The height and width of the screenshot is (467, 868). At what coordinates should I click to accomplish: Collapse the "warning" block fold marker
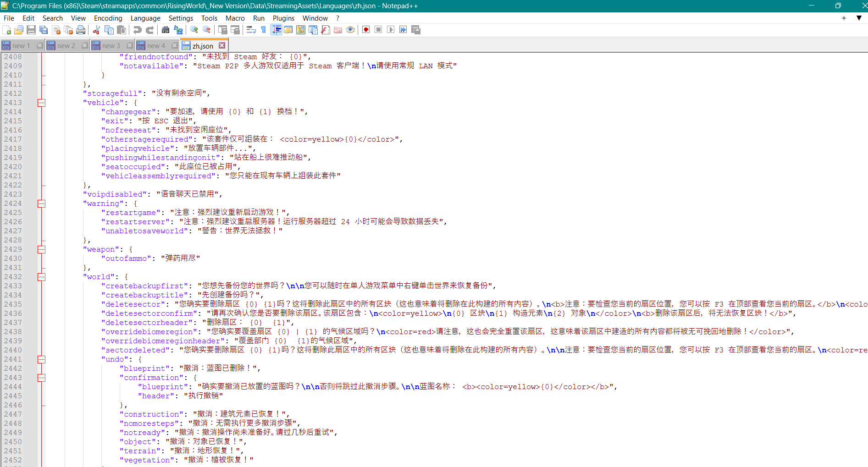point(42,203)
